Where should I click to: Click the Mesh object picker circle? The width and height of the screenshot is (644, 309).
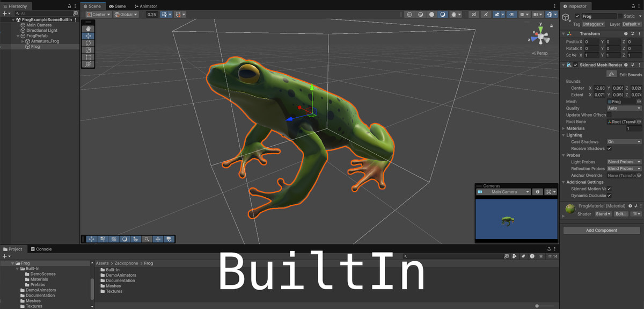pos(639,102)
